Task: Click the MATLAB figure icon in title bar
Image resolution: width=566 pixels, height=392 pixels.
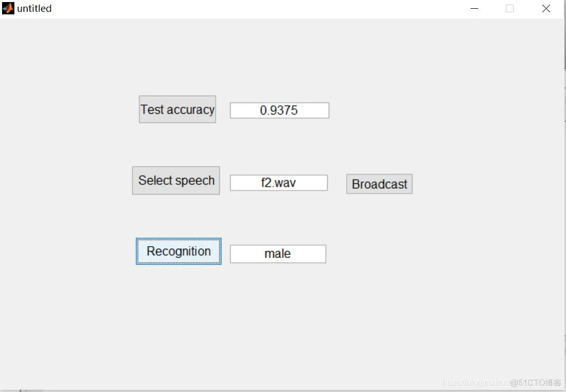Action: click(x=7, y=8)
